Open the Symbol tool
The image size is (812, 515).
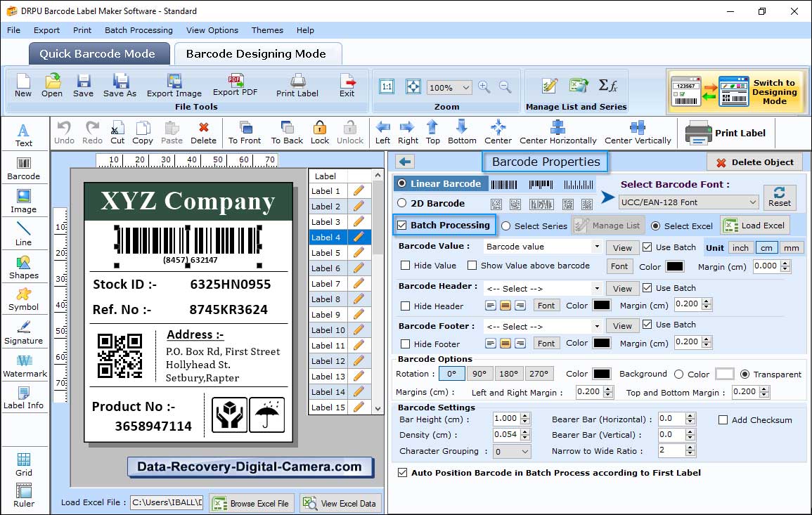click(24, 299)
